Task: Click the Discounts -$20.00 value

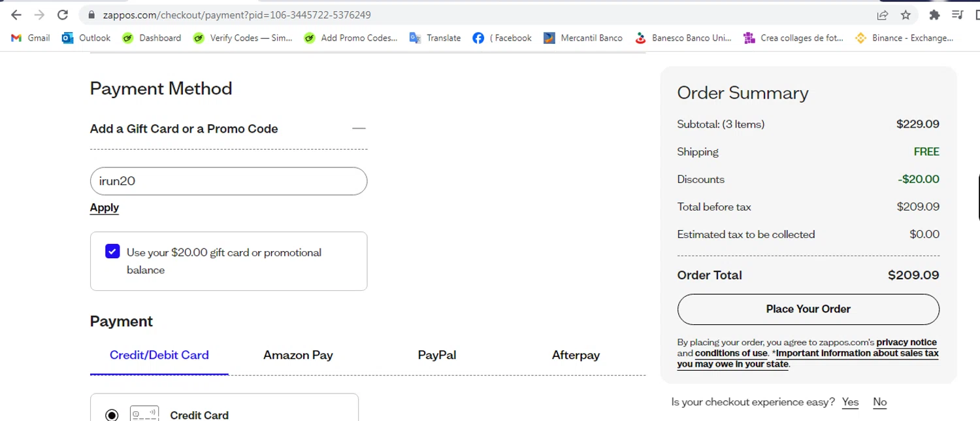Action: (919, 179)
